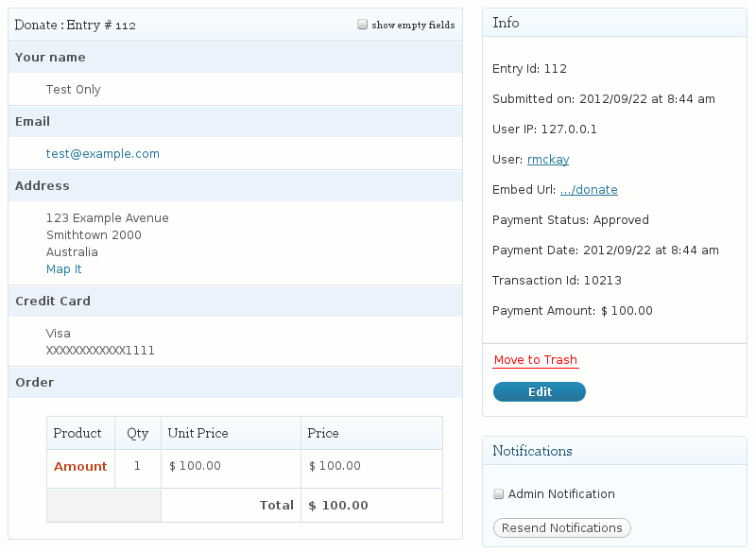Click Move to Trash link

[535, 360]
